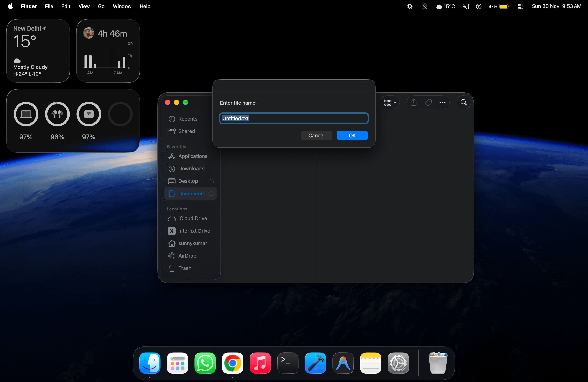Open the more options ellipsis menu
The image size is (588, 382).
[x=442, y=102]
